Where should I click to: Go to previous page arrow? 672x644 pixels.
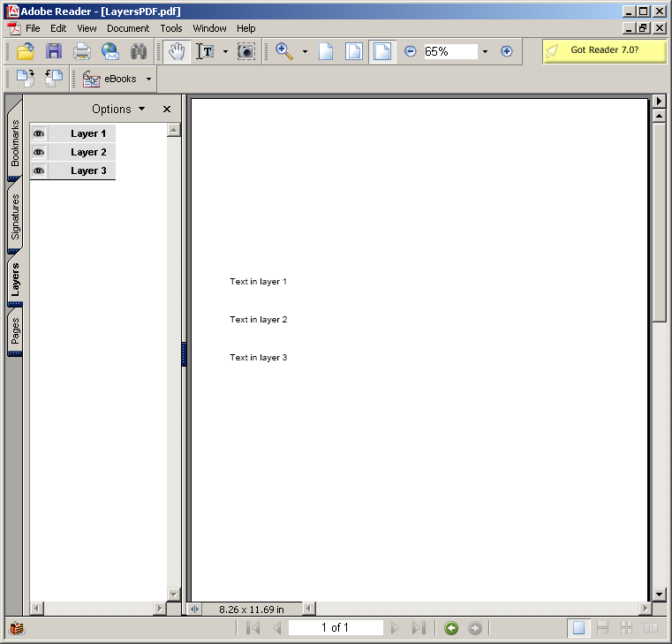click(x=277, y=628)
